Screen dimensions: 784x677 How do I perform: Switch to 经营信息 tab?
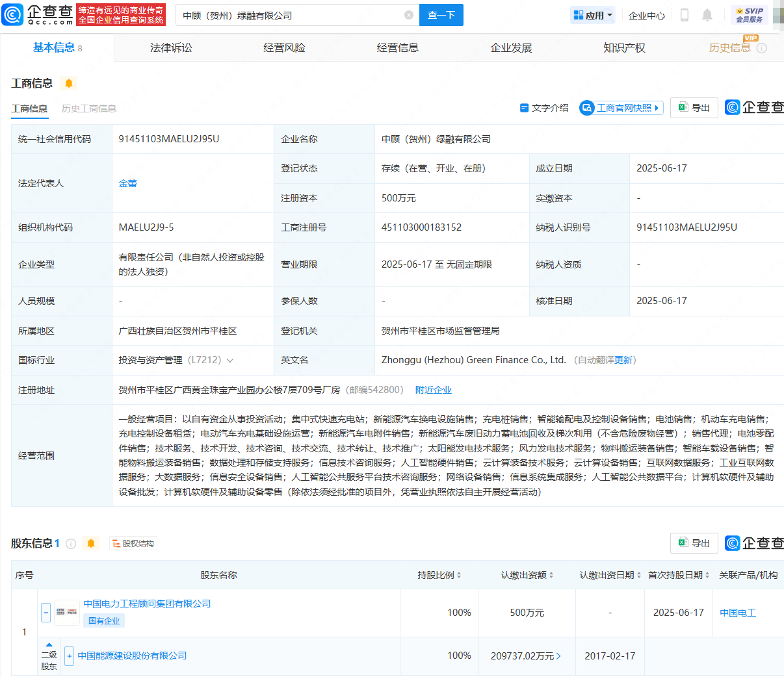click(x=398, y=47)
